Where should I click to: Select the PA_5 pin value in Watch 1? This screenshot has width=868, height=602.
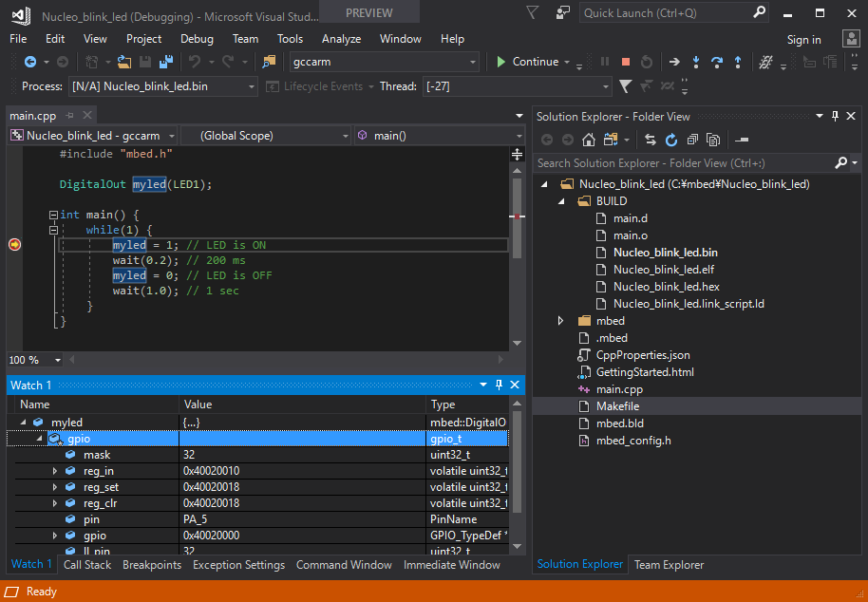tap(196, 519)
